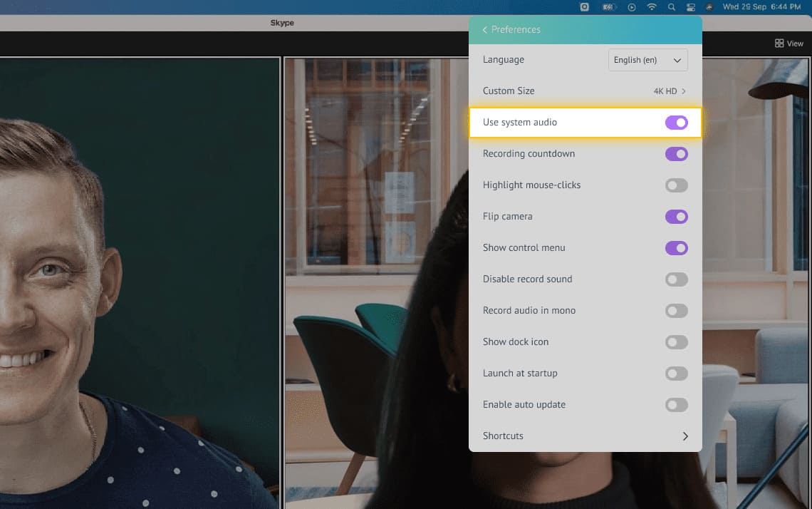Enable Highlight mouse-clicks toggle
This screenshot has height=509, width=812.
click(x=676, y=185)
